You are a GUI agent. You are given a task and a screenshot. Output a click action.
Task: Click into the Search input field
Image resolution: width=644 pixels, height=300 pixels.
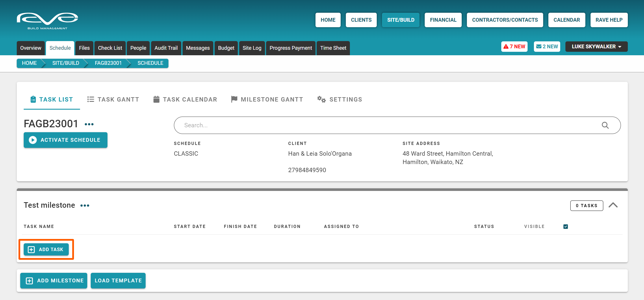pos(387,125)
